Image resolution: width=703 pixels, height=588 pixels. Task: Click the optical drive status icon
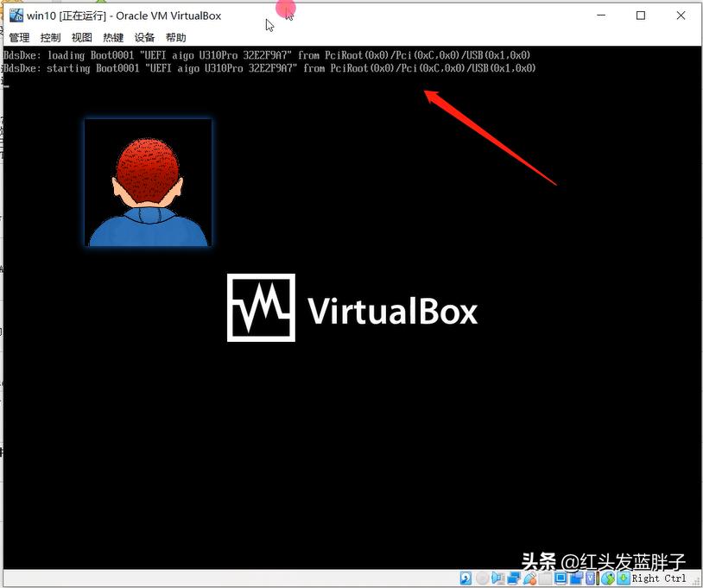tap(482, 579)
